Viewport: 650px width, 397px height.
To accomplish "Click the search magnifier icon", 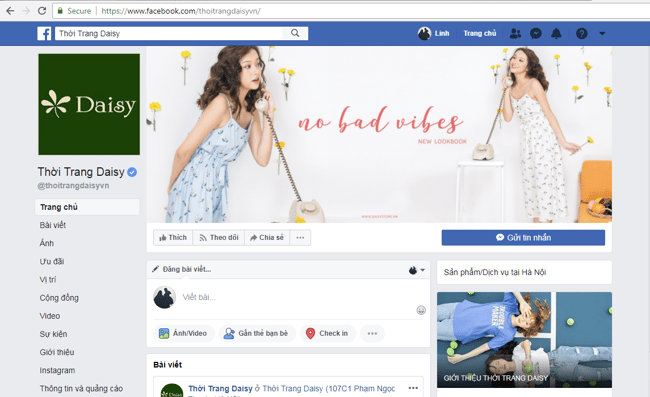I will 295,33.
